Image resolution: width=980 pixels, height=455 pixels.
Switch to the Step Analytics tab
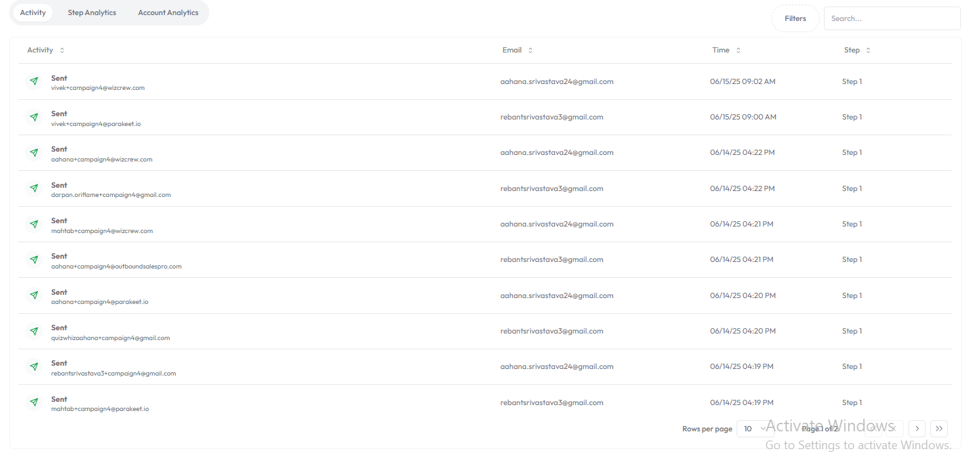[x=92, y=12]
